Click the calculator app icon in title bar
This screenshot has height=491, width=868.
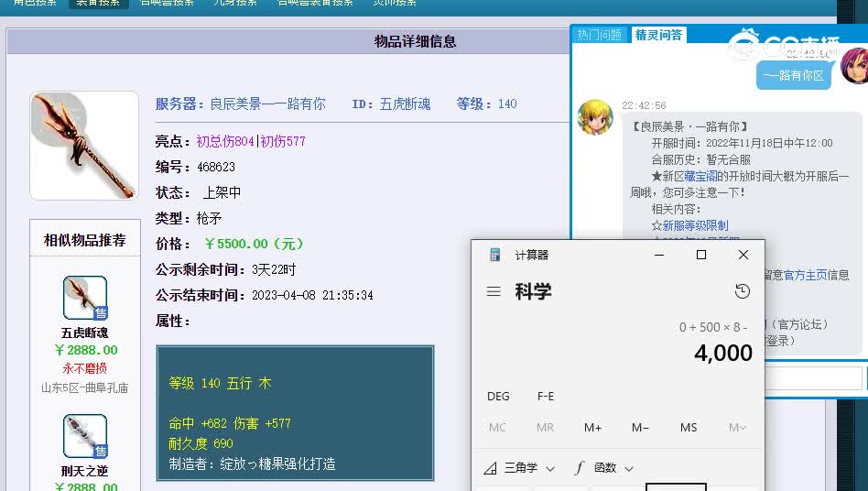[495, 255]
